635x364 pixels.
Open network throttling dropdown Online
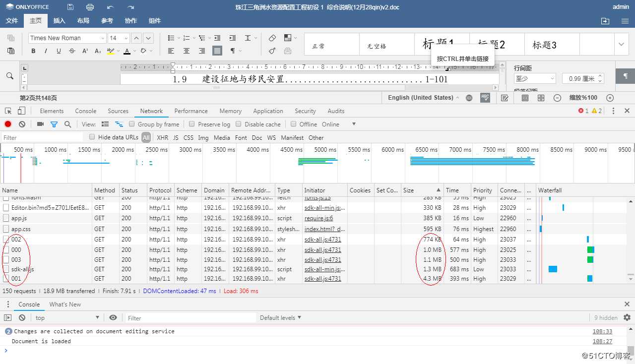pos(339,124)
